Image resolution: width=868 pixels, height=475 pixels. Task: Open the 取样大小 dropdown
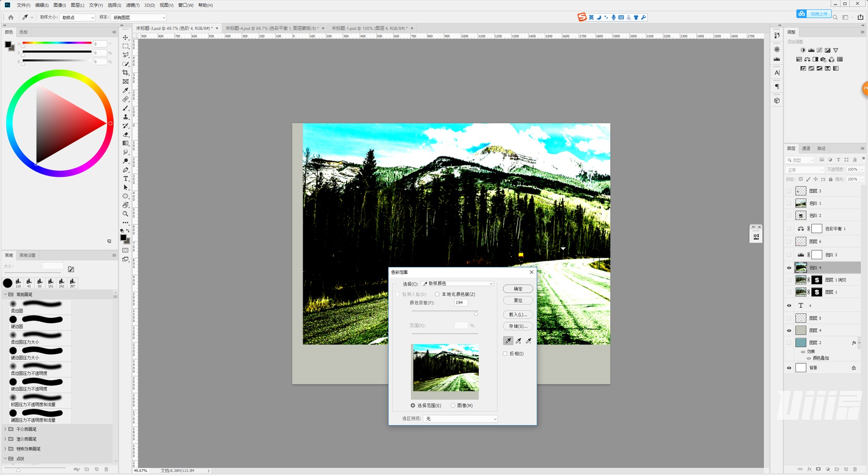77,17
